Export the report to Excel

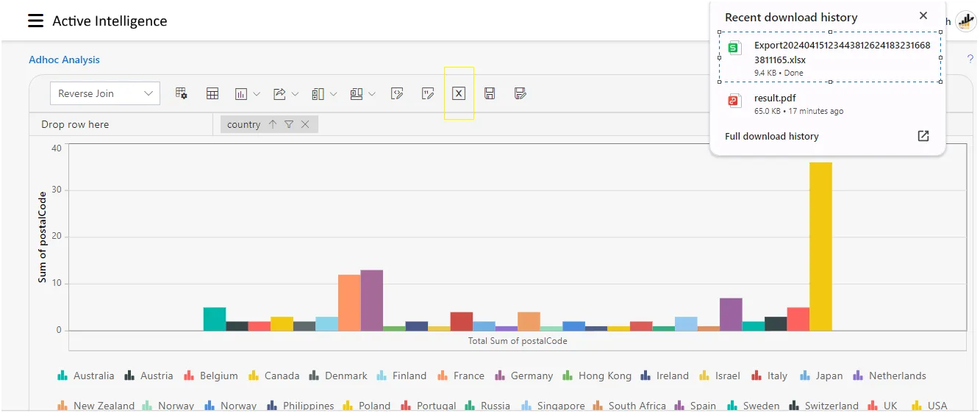tap(459, 93)
